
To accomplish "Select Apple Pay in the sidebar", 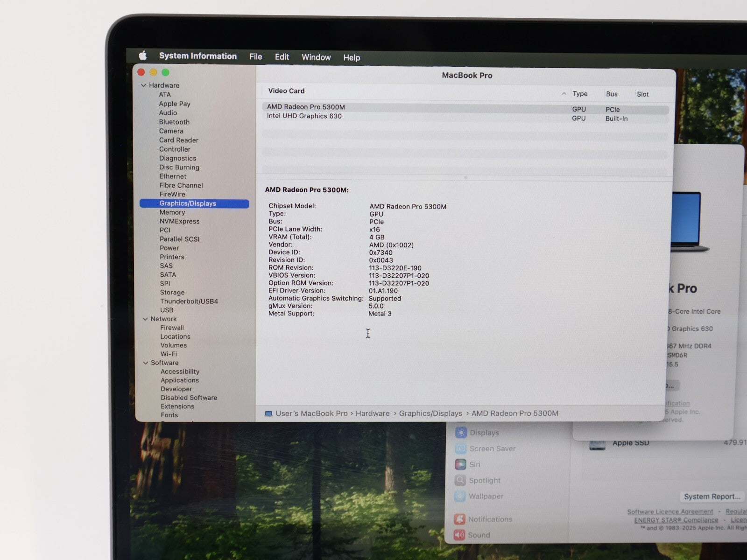I will coord(175,104).
